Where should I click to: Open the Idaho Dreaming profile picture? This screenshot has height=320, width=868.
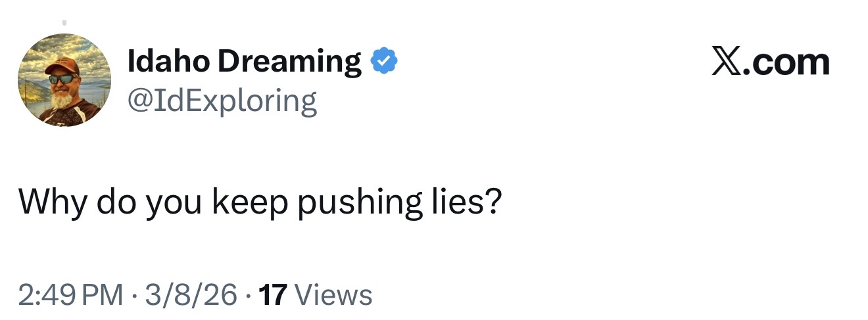point(64,80)
